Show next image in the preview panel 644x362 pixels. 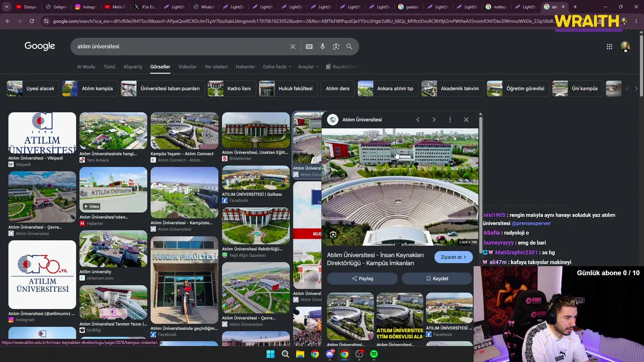click(x=434, y=120)
